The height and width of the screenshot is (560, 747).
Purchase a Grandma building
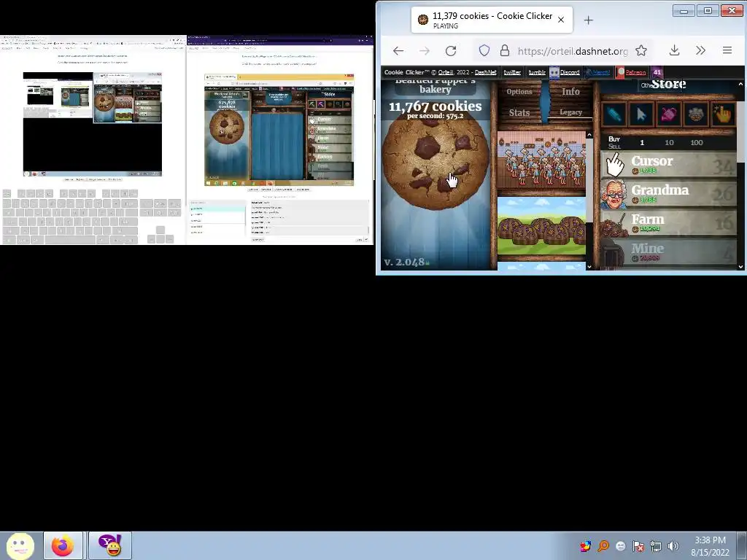668,193
